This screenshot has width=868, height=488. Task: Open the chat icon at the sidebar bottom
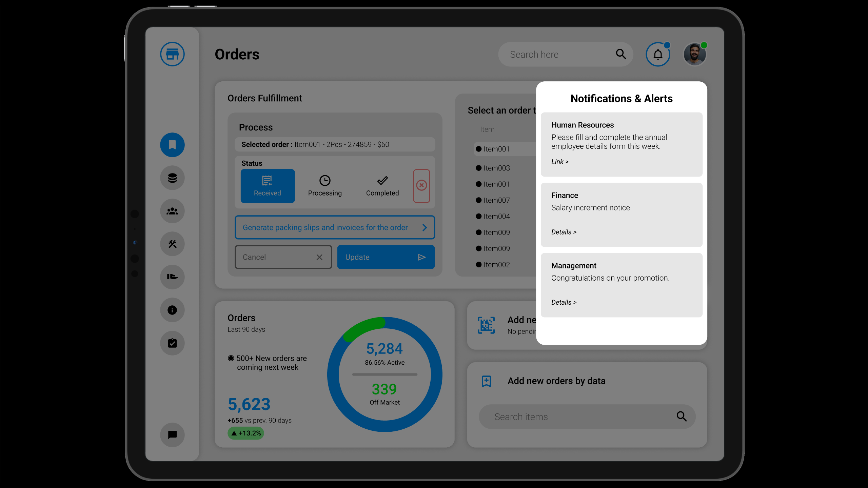tap(172, 435)
